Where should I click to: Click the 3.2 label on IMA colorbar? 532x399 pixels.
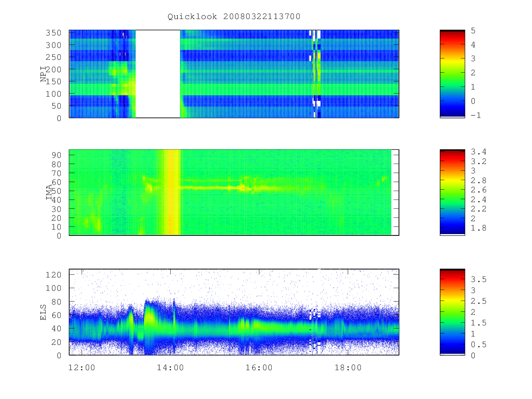point(478,161)
